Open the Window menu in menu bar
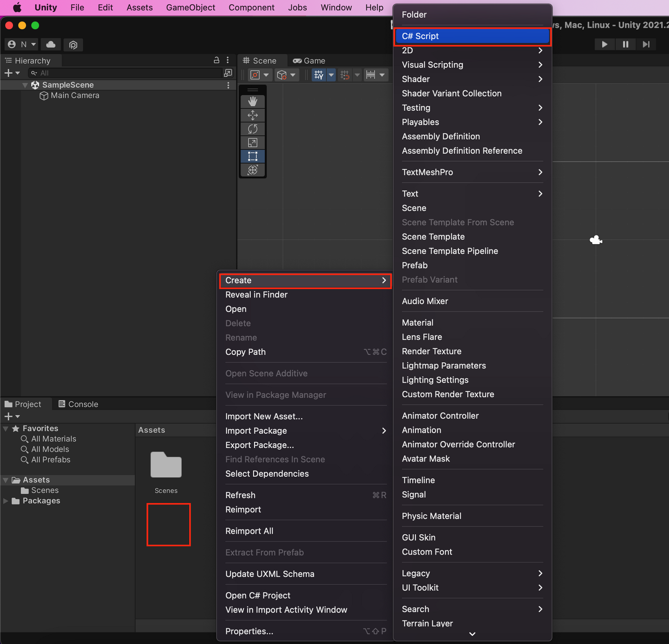Screen dimensions: 669x644 coord(336,7)
